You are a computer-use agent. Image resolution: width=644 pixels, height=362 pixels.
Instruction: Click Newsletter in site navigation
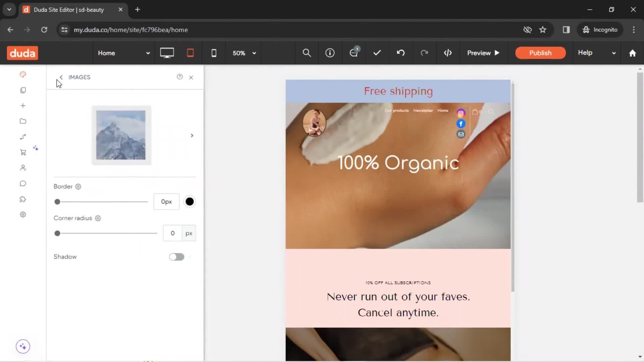[x=423, y=110]
